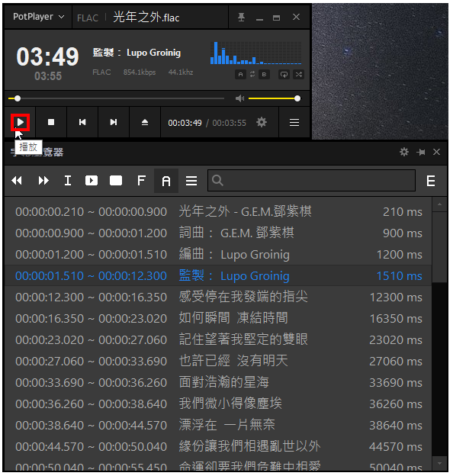
Task: Toggle the A-B repeat loop icon
Action: point(252,75)
